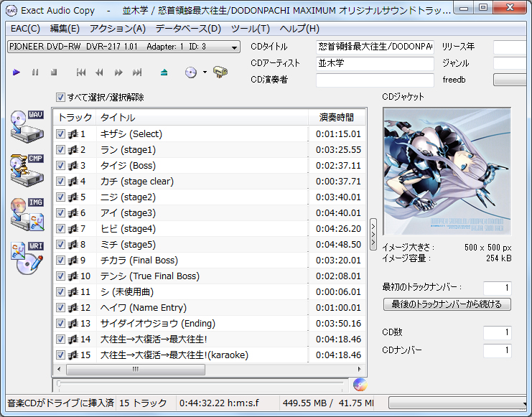Click the horizontal scrollbar thumb in track list

click(136, 369)
